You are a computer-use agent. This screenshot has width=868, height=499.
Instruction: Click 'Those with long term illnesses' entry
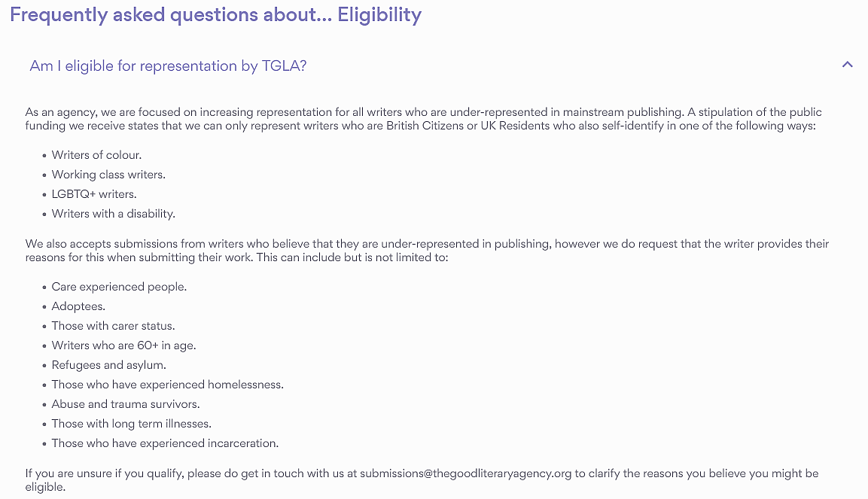pyautogui.click(x=131, y=424)
